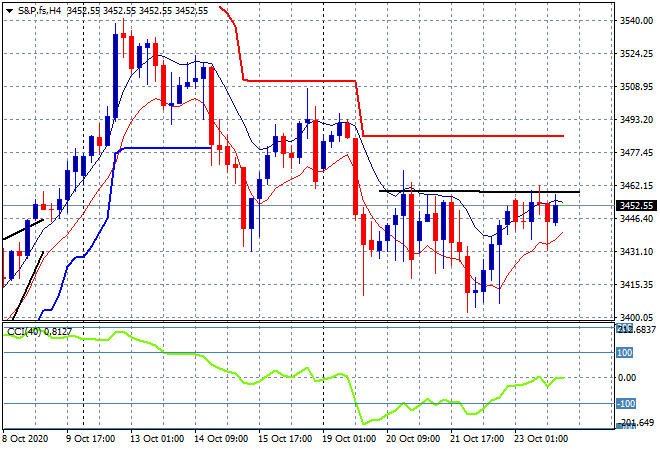Click the CCI -100 level label
This screenshot has height=450, width=660.
(626, 403)
